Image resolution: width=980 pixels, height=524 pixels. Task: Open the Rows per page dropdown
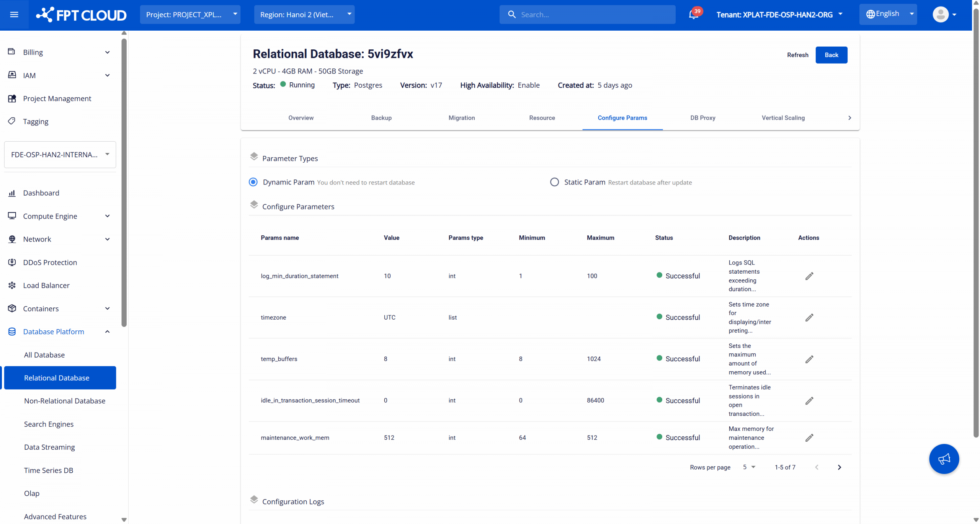pos(749,467)
